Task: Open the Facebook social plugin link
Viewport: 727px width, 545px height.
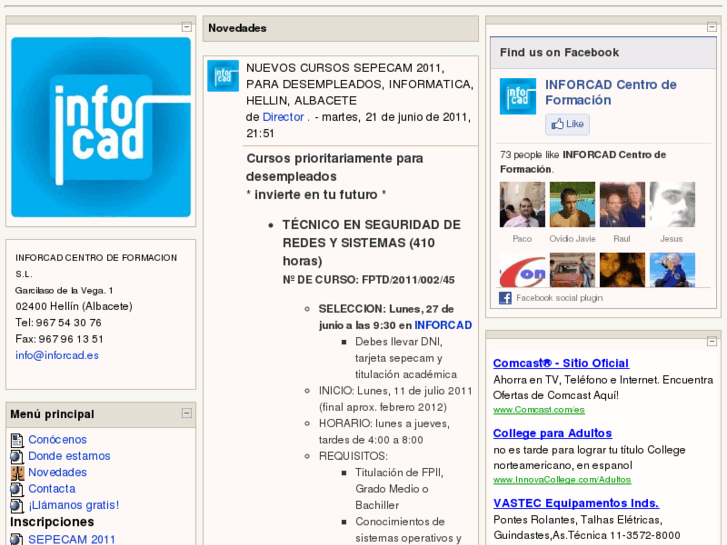Action: tap(560, 298)
